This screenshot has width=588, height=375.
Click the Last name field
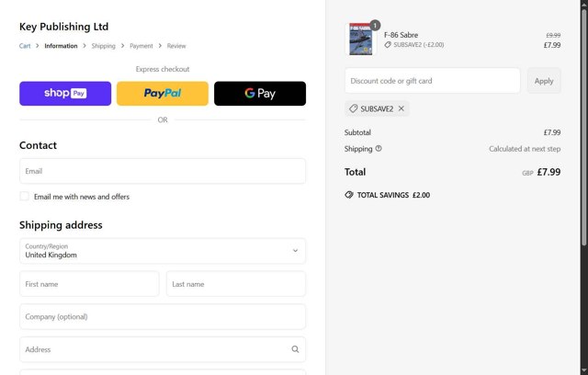click(x=236, y=284)
